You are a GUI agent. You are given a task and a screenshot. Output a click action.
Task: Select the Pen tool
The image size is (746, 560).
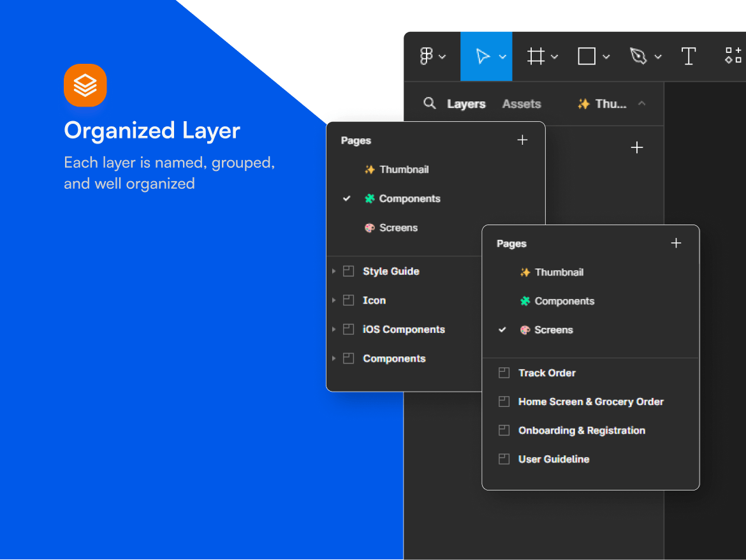tap(638, 56)
